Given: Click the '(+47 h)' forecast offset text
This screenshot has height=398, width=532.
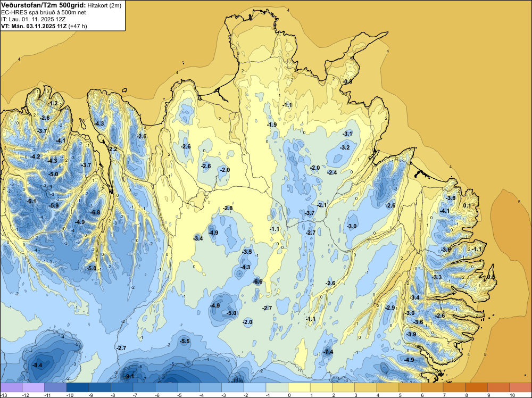Looking at the screenshot, I should click(x=78, y=26).
